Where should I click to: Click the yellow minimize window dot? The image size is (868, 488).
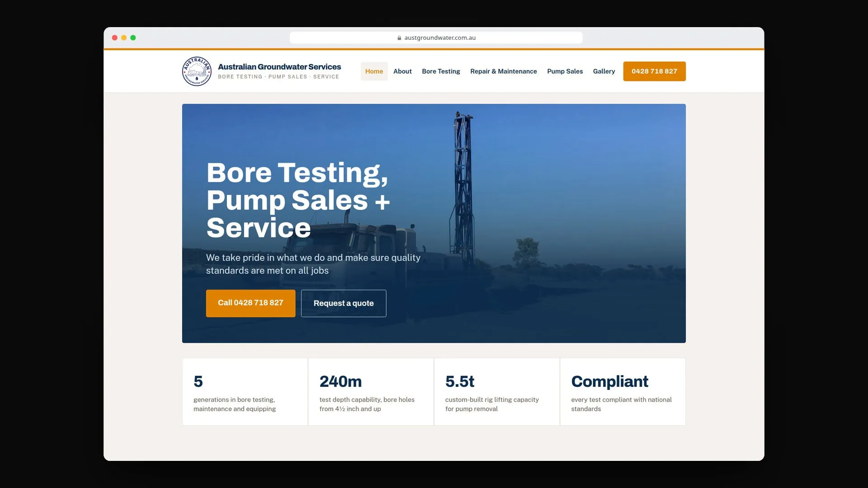coord(124,38)
